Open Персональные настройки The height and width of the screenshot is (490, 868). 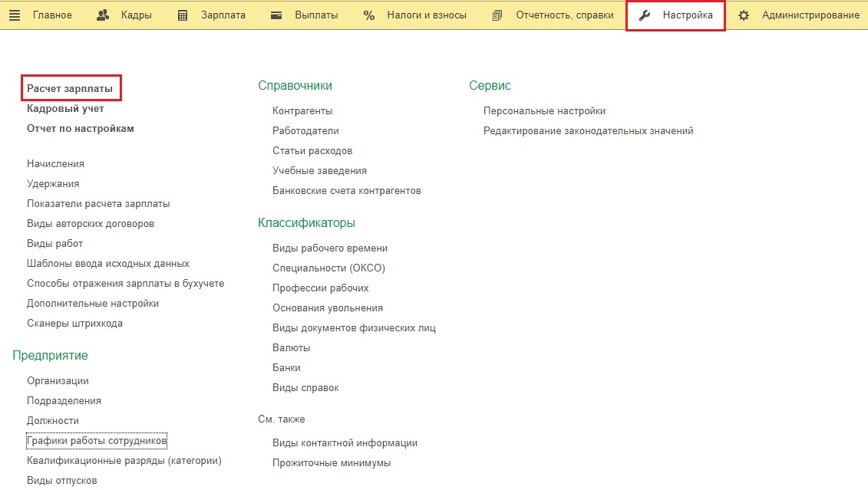[544, 110]
